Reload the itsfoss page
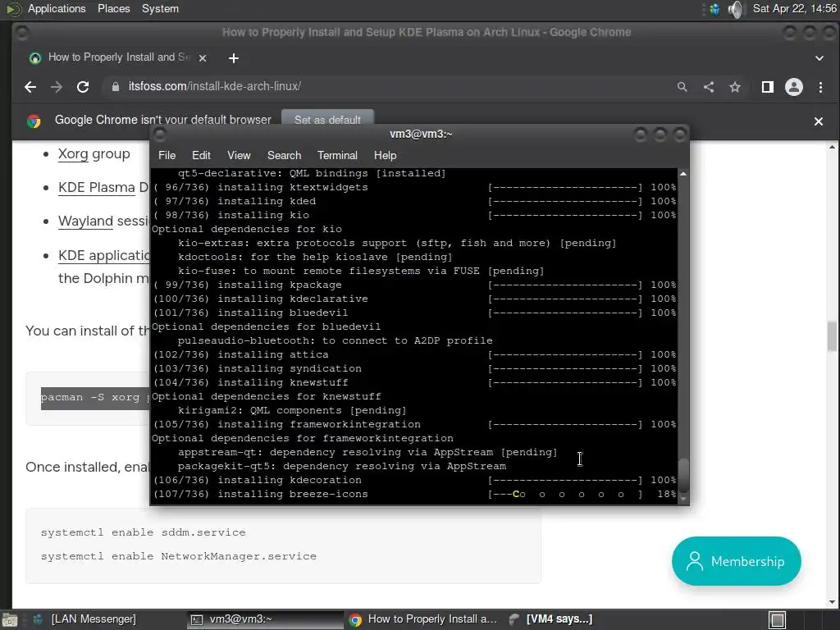The height and width of the screenshot is (630, 840). pyautogui.click(x=83, y=87)
